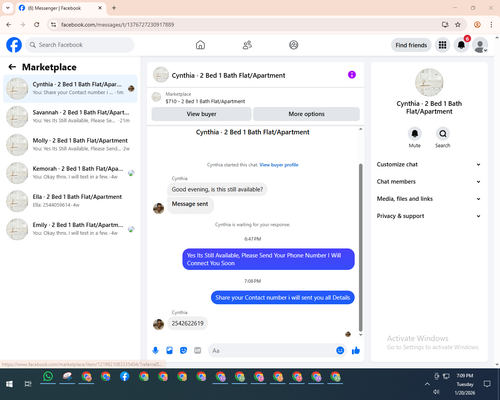Expand the Chat members section
The width and height of the screenshot is (500, 400).
tap(429, 182)
